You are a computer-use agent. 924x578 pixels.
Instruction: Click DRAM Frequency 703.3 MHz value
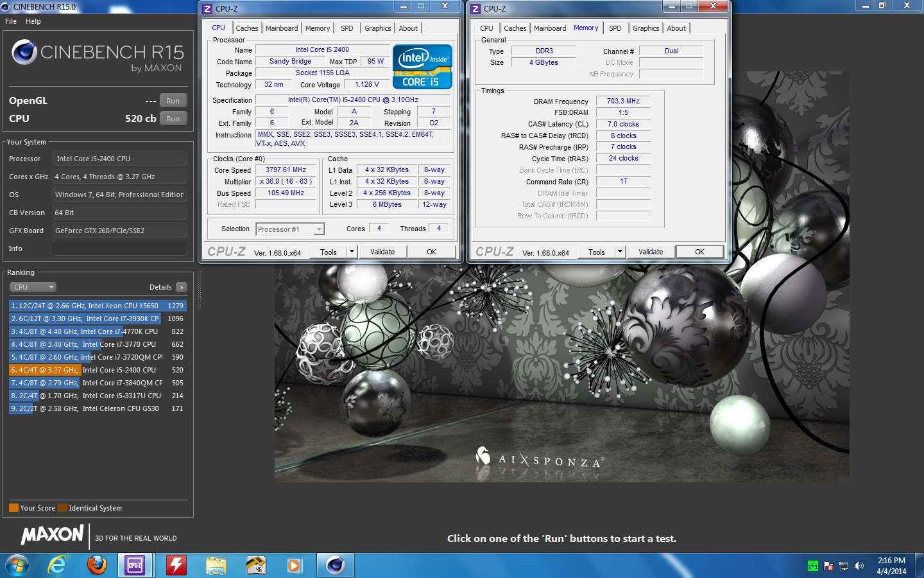tap(623, 101)
